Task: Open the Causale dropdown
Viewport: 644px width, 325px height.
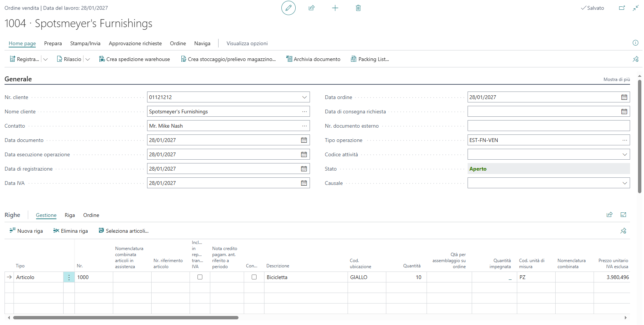Action: pos(624,183)
